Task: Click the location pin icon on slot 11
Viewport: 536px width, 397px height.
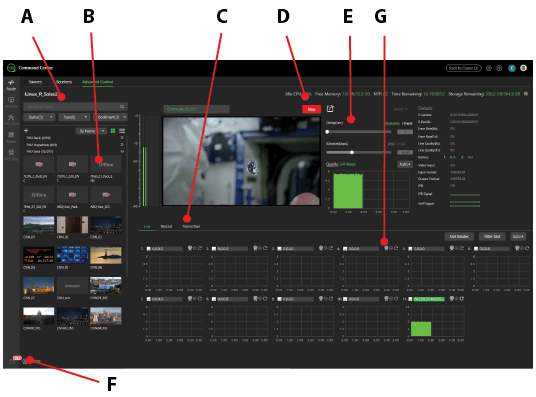Action: [x=452, y=299]
